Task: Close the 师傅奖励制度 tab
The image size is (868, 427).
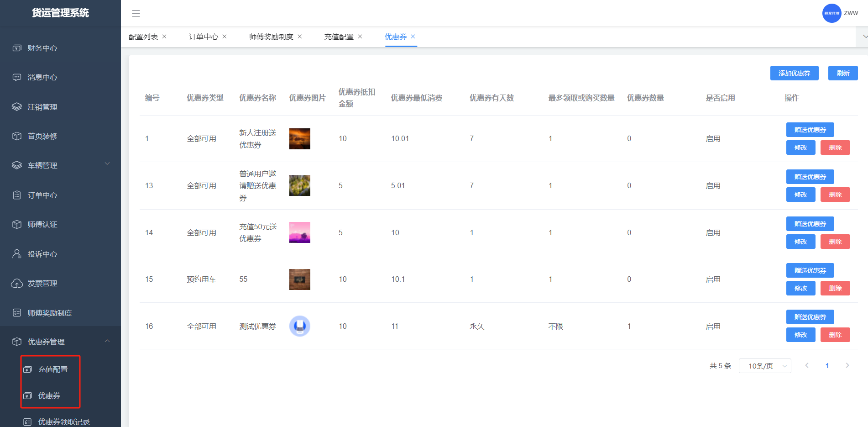Action: (300, 37)
